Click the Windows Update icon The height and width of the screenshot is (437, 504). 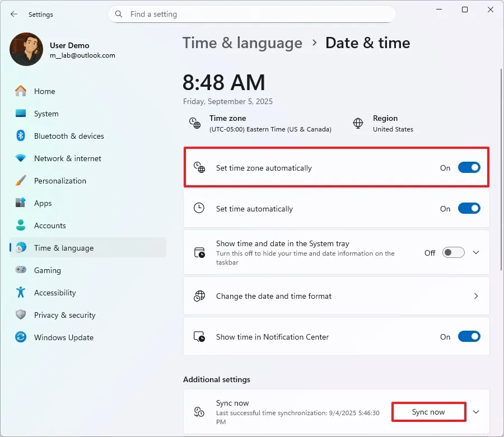pyautogui.click(x=21, y=337)
